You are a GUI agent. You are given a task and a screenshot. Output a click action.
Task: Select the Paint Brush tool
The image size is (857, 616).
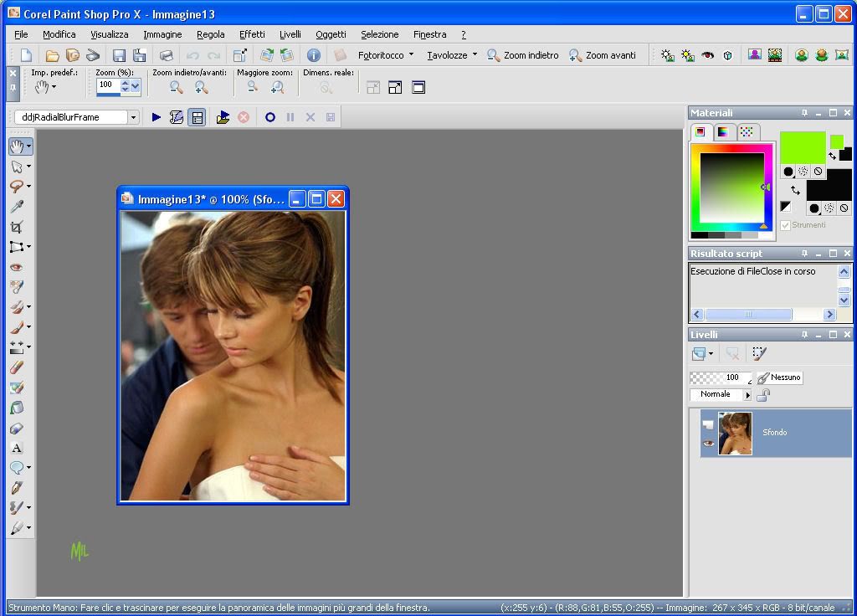pyautogui.click(x=17, y=327)
